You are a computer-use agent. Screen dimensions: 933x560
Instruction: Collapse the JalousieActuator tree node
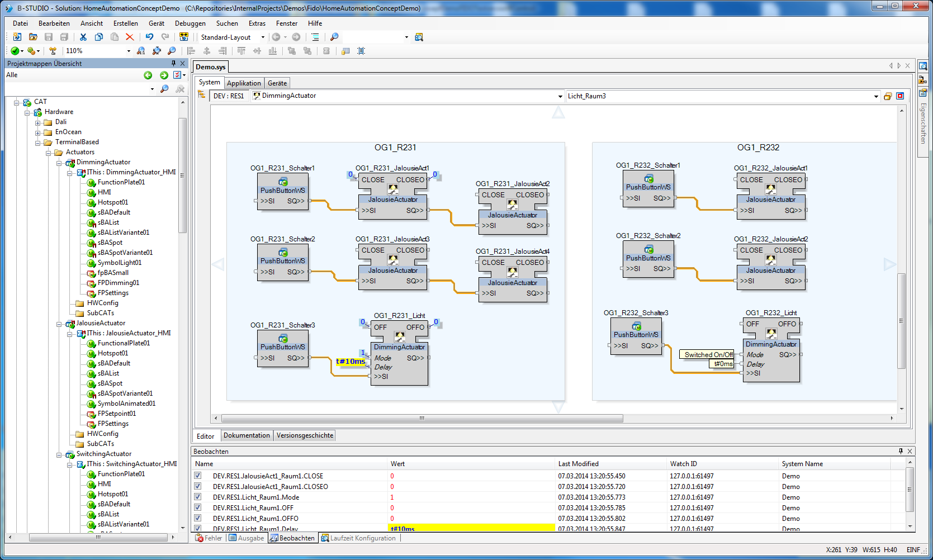point(59,324)
